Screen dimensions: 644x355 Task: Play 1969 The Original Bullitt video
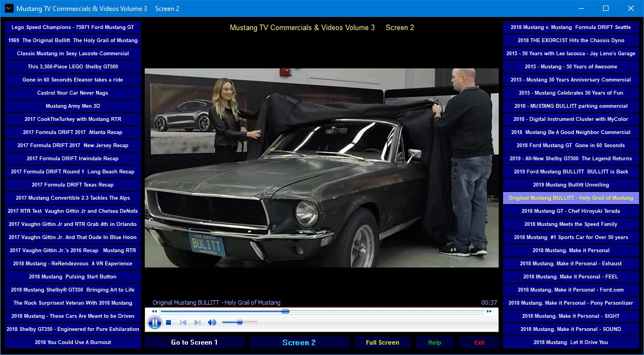click(x=73, y=40)
